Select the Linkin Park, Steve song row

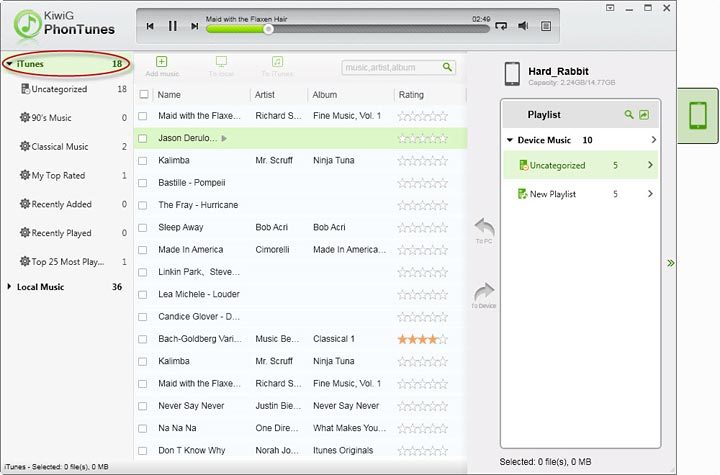coord(301,272)
